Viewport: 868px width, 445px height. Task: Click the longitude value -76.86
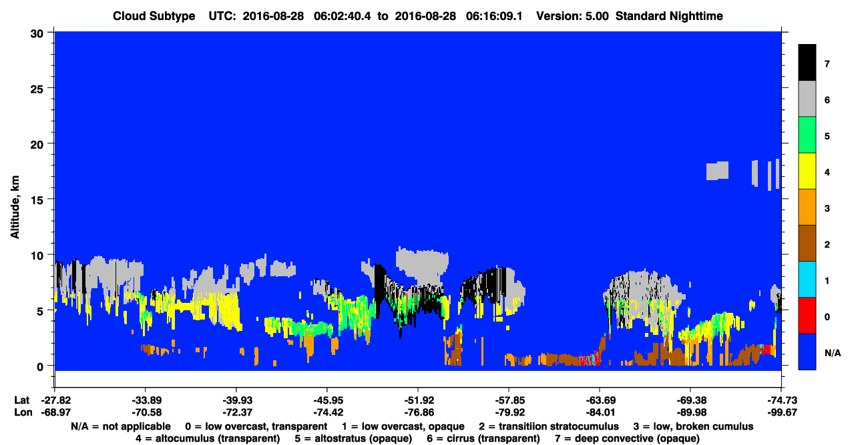(418, 412)
